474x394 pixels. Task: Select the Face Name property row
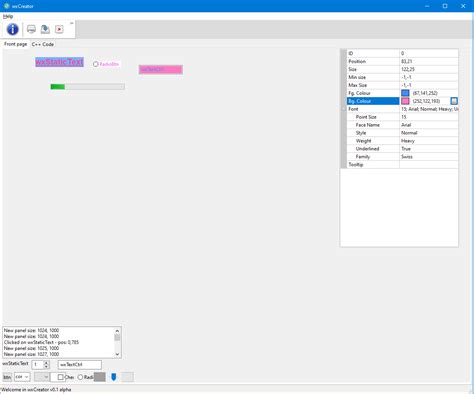403,125
